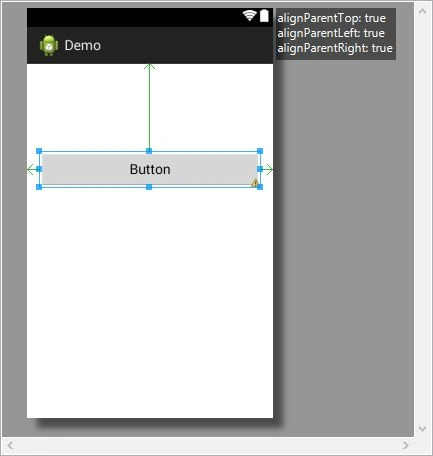The image size is (433, 456).
Task: Click the bottom-left resize handle of Button
Action: [39, 187]
